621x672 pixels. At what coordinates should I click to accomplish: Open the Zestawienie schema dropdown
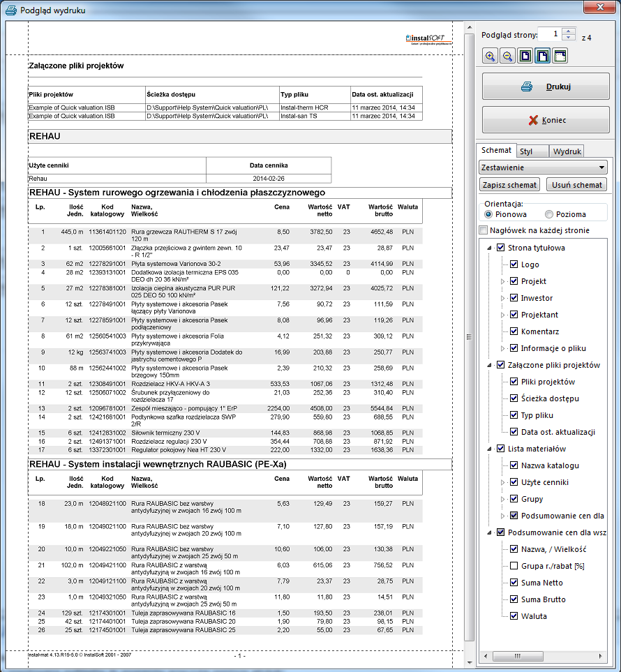(602, 168)
